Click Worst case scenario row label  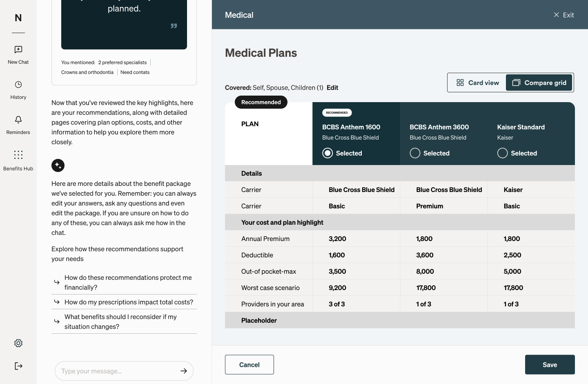[x=270, y=288]
